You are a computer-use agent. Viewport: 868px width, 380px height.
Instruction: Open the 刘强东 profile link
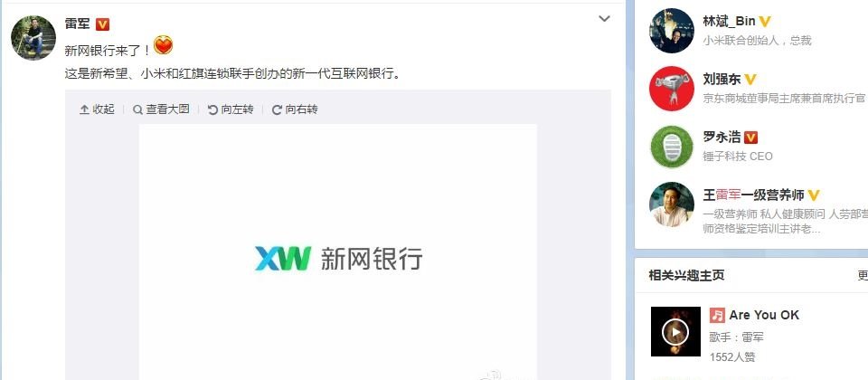tap(722, 79)
